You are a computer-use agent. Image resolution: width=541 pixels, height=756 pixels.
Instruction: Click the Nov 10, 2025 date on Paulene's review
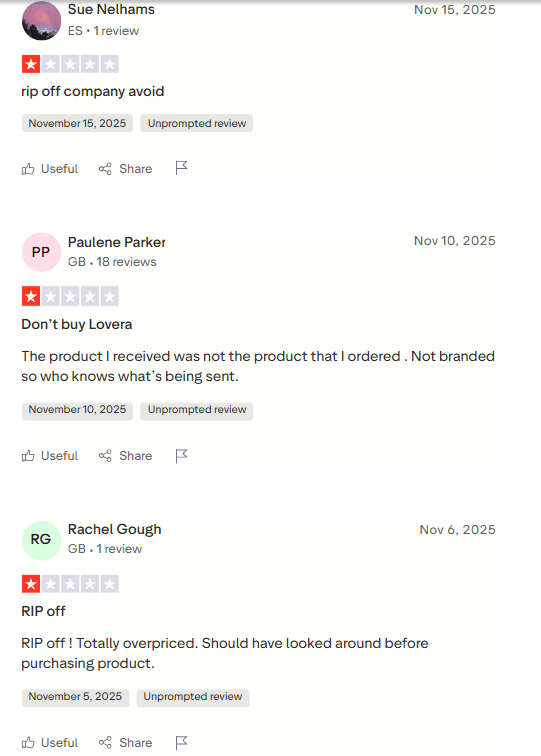pyautogui.click(x=455, y=241)
